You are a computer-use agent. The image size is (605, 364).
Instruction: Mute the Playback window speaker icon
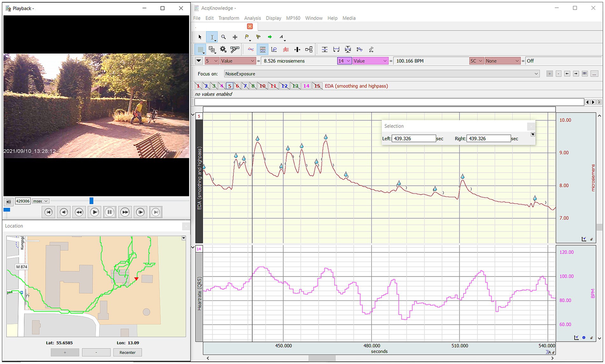tap(9, 201)
